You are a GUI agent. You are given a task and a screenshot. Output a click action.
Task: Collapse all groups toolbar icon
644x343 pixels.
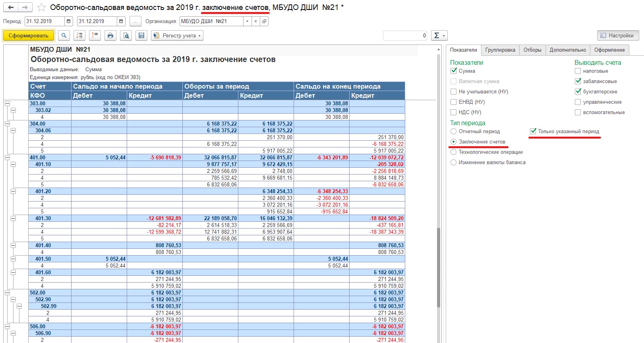95,36
